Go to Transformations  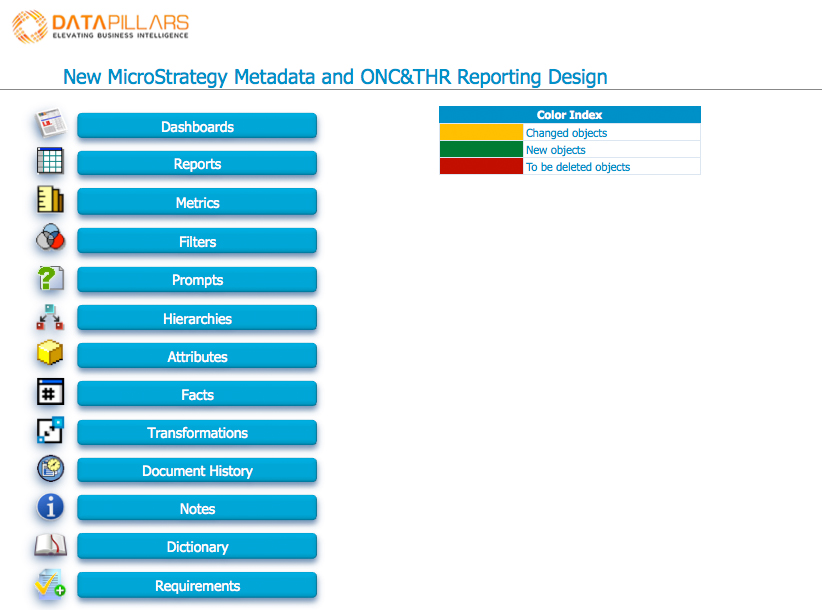197,432
